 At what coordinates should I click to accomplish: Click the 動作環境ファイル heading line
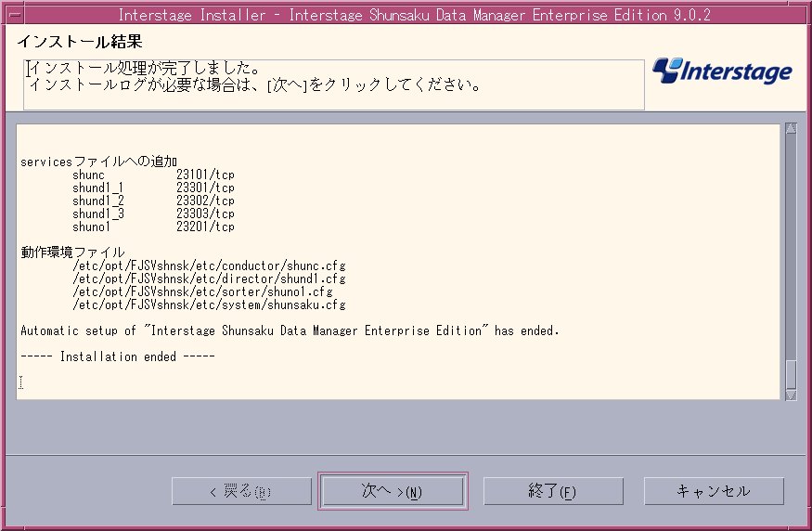pos(73,253)
